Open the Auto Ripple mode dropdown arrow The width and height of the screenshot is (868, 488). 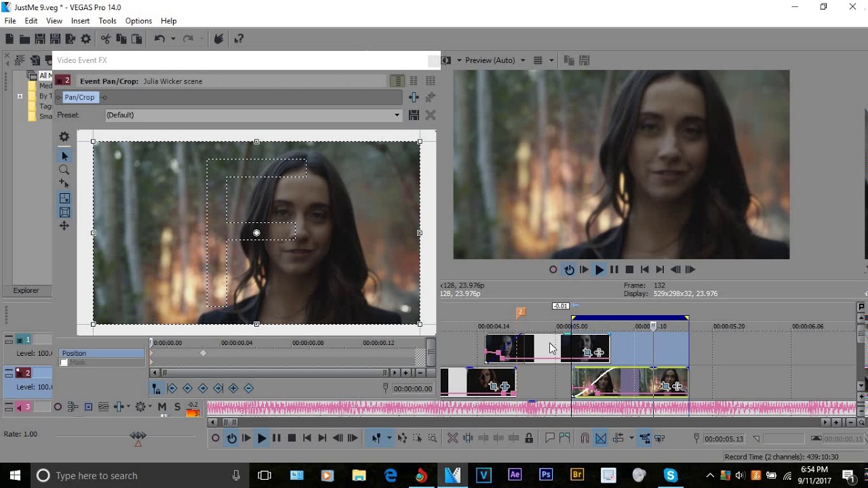click(631, 439)
